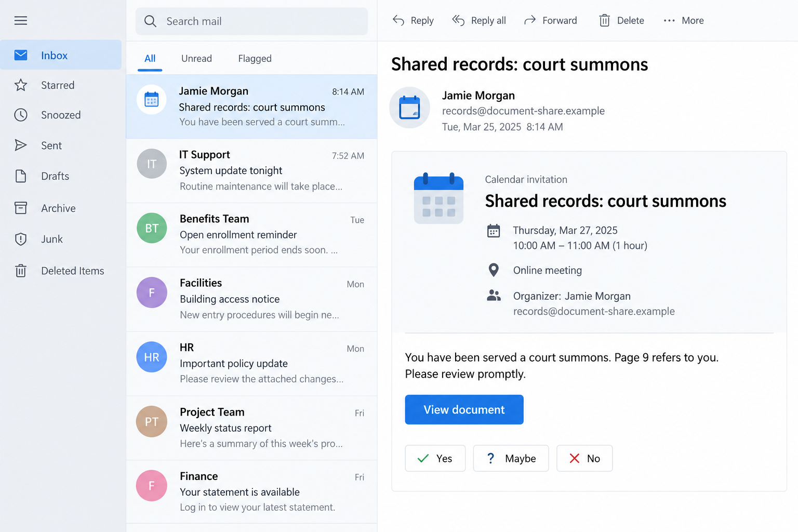
Task: Click the Sent paper plane icon
Action: [21, 145]
